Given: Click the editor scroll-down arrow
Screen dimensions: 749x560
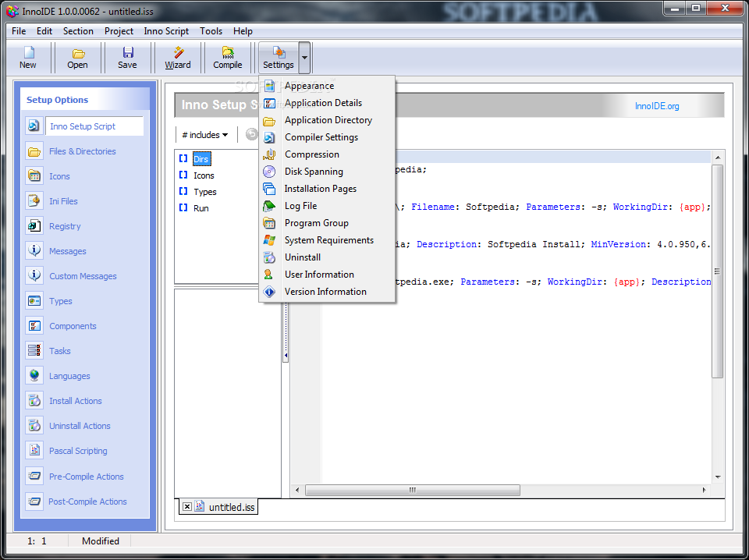Looking at the screenshot, I should (718, 477).
